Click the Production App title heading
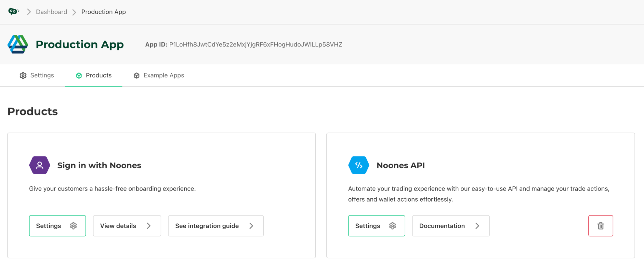 pos(80,44)
